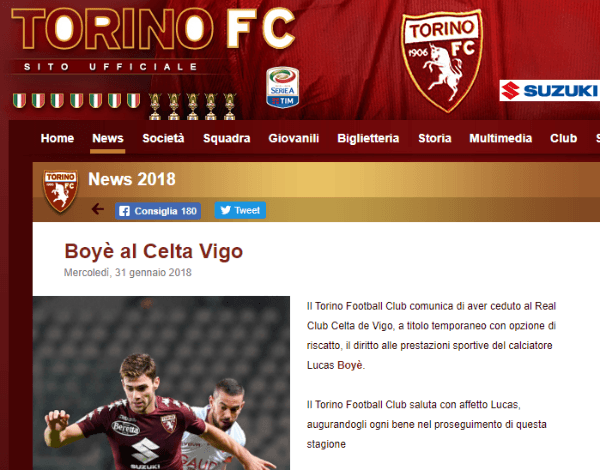Open the Società menu
The height and width of the screenshot is (470, 600).
[163, 138]
